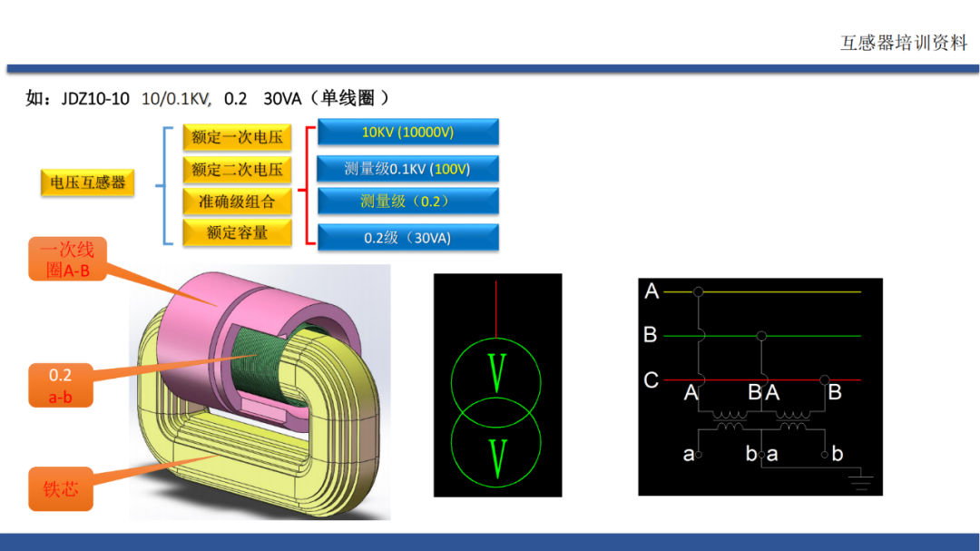Click the blue 10KV (10000V) box

pyautogui.click(x=407, y=133)
